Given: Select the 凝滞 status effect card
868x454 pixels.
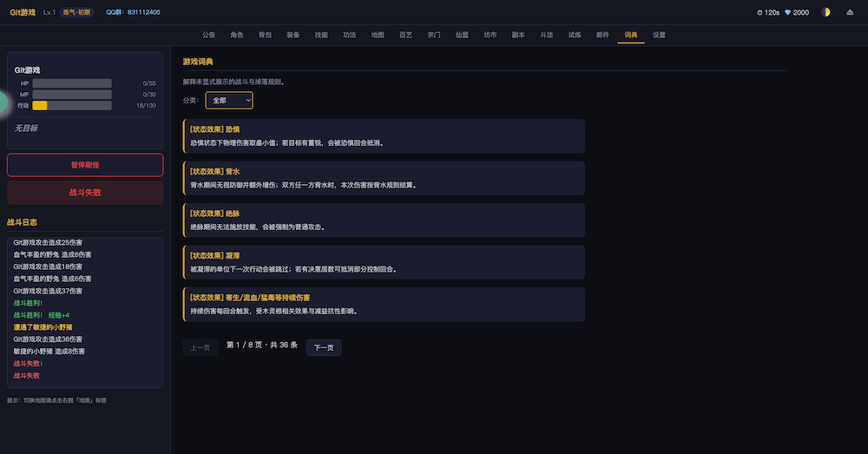Looking at the screenshot, I should tap(384, 262).
